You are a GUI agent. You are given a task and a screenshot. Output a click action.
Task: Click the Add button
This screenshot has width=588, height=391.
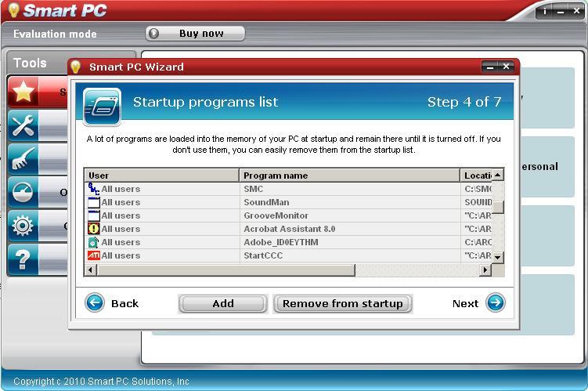(222, 303)
